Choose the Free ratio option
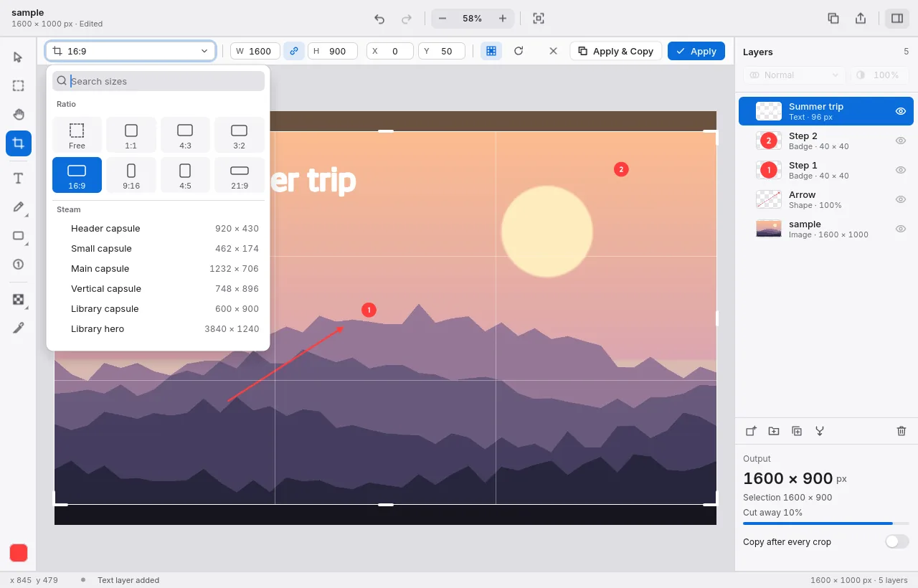 (x=77, y=135)
